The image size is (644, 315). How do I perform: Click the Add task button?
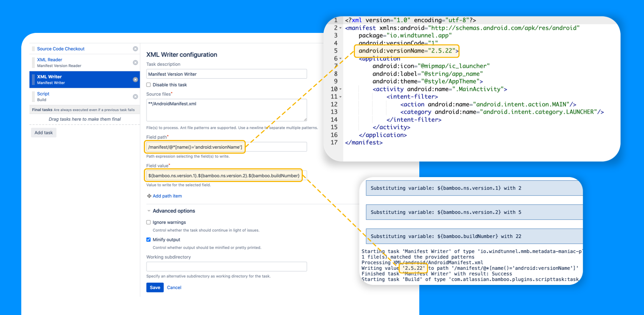(44, 133)
